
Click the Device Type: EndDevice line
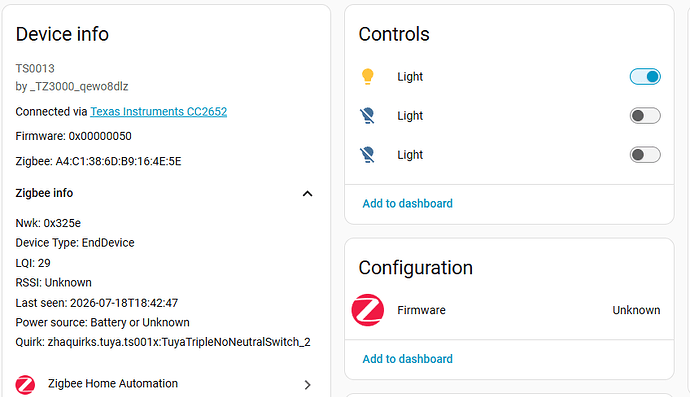point(75,243)
